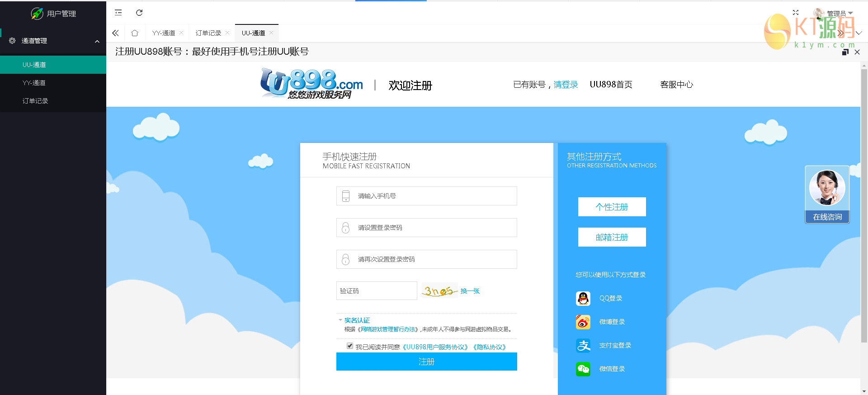Viewport: 868px width, 395px height.
Task: Expand the 实名认证 disclosure triangle
Action: [x=340, y=320]
